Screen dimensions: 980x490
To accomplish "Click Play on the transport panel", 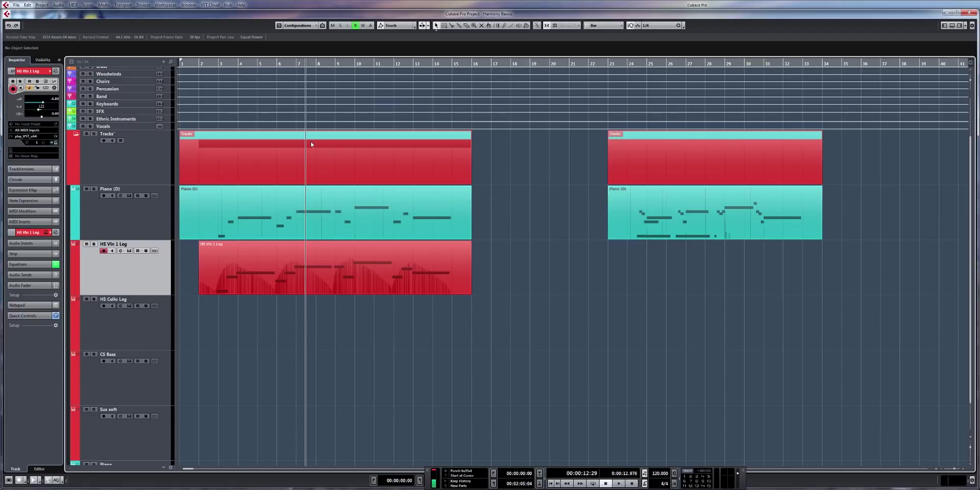I will 619,483.
